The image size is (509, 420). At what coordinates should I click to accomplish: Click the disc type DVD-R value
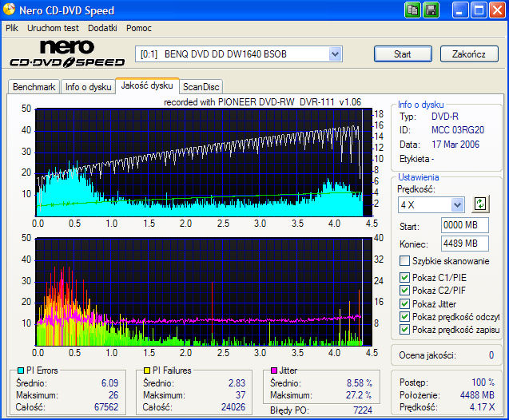[445, 117]
